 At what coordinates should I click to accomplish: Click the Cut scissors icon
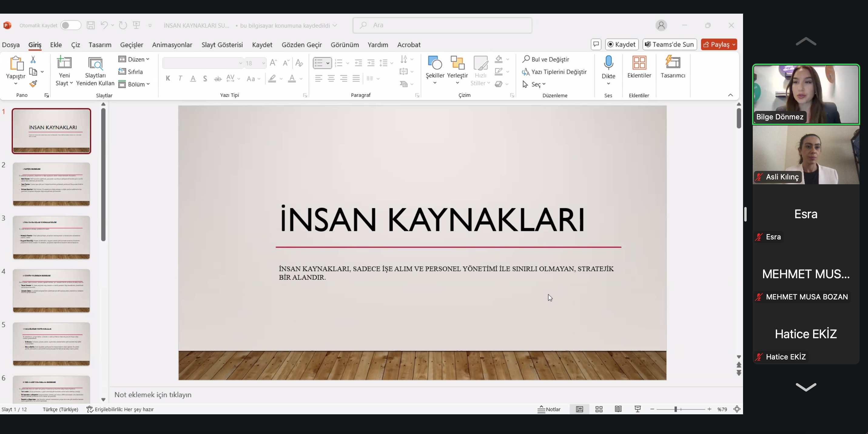(33, 60)
